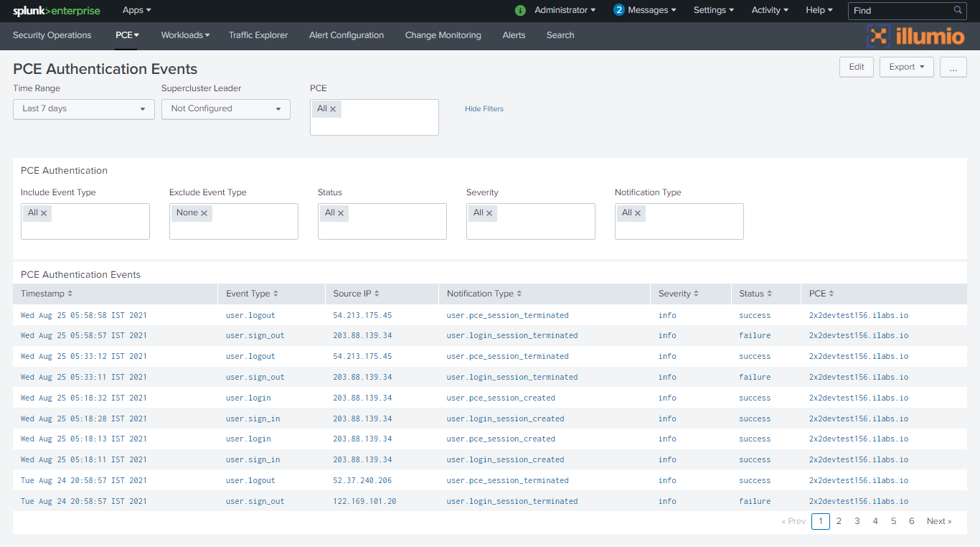Open the Time Range dropdown (Last 7 days)
Image resolution: width=980 pixels, height=547 pixels.
[84, 109]
